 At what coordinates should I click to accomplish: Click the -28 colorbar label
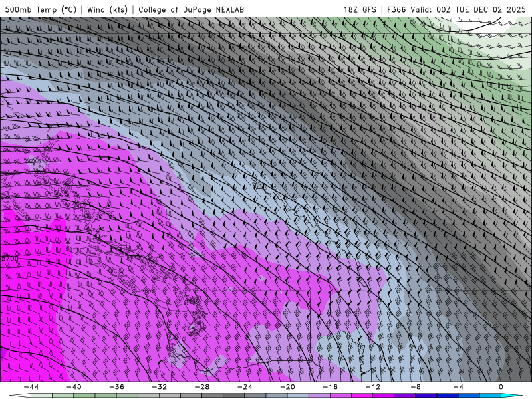(x=202, y=387)
